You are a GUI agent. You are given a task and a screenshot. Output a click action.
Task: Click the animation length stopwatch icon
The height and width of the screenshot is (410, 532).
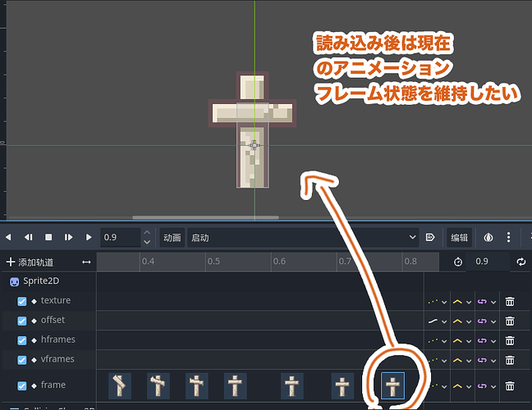click(460, 262)
